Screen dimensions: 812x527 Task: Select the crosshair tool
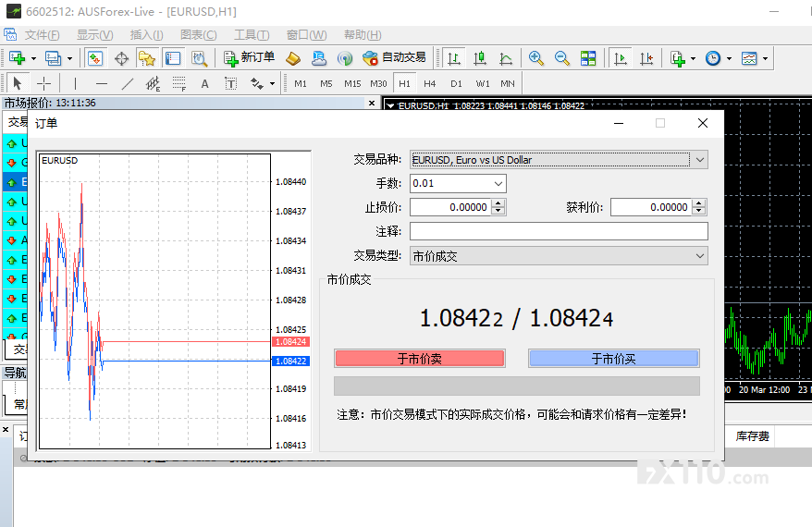click(x=43, y=83)
